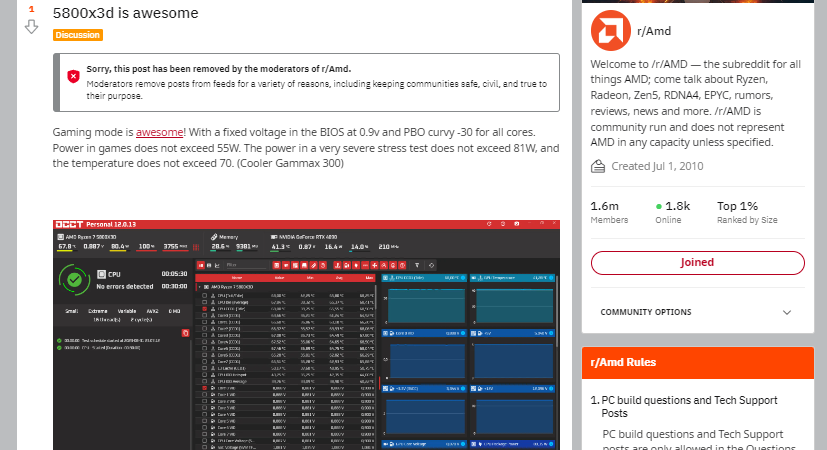Downvote the 5800x3d post
Viewport: 827px width, 450px height.
(x=31, y=27)
